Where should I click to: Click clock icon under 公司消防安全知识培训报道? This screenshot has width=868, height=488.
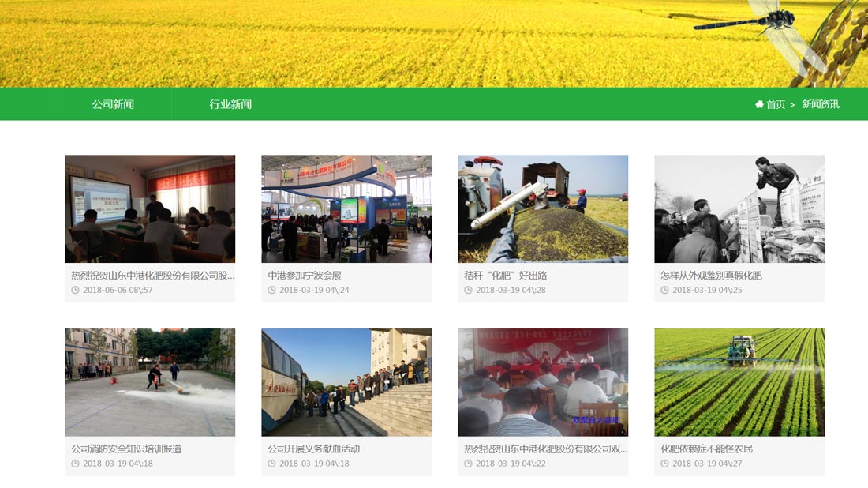(x=75, y=464)
